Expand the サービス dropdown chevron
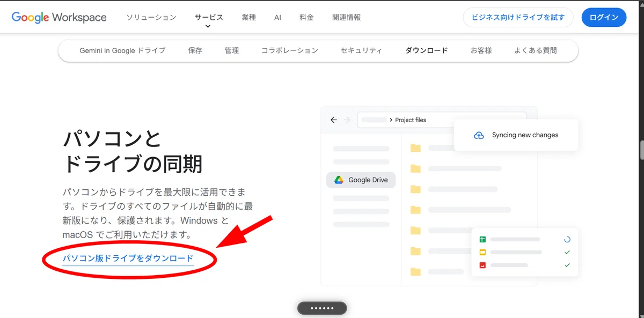644x318 pixels. [209, 26]
